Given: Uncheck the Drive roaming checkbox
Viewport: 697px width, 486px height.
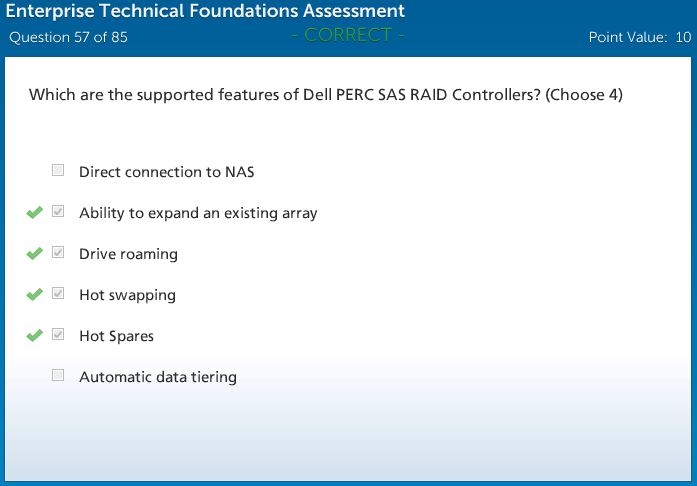Looking at the screenshot, I should tap(58, 253).
